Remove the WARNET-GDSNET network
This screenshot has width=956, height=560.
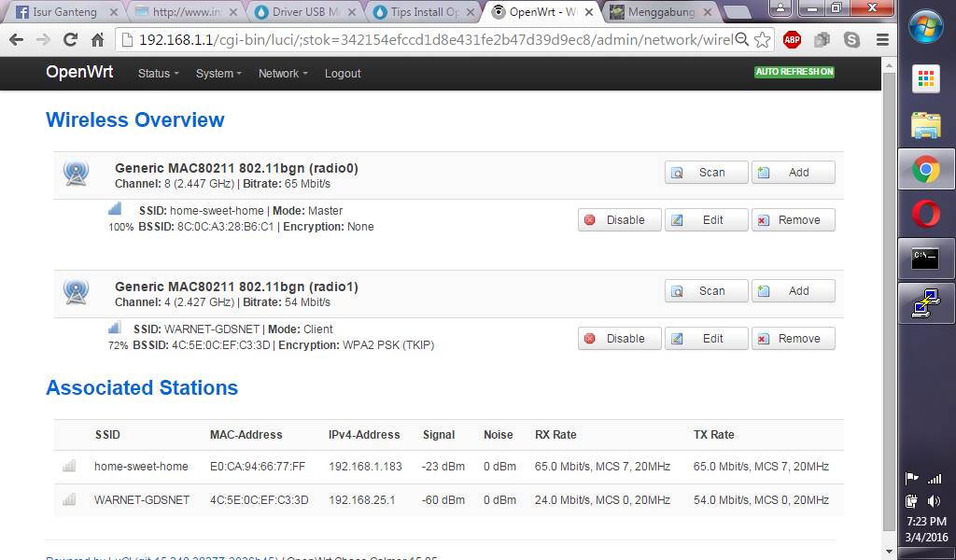794,338
